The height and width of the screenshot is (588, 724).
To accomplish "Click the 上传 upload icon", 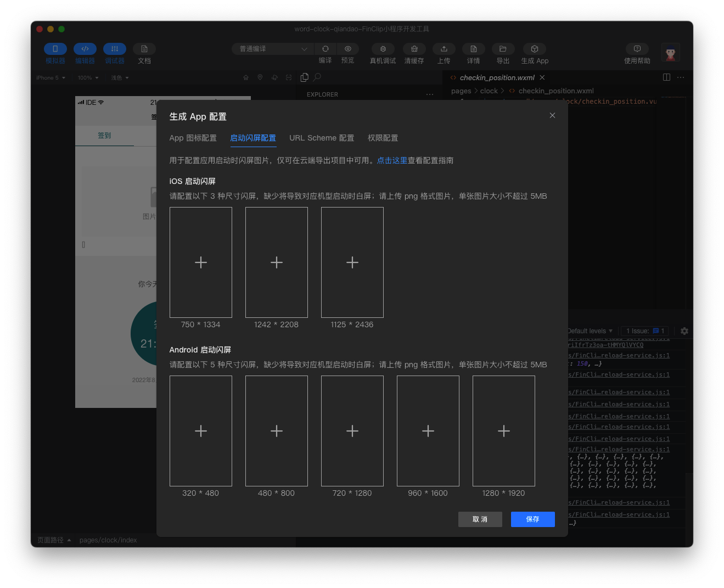I will (x=444, y=49).
